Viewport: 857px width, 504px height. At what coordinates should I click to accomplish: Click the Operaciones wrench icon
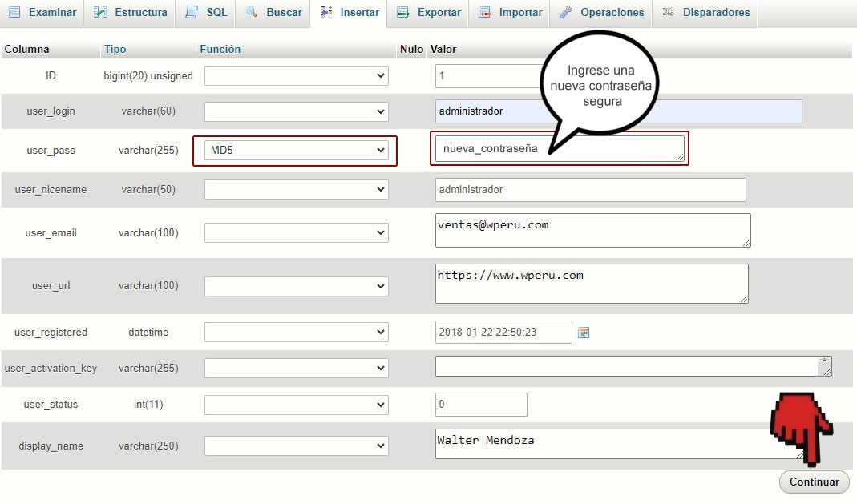(x=566, y=12)
